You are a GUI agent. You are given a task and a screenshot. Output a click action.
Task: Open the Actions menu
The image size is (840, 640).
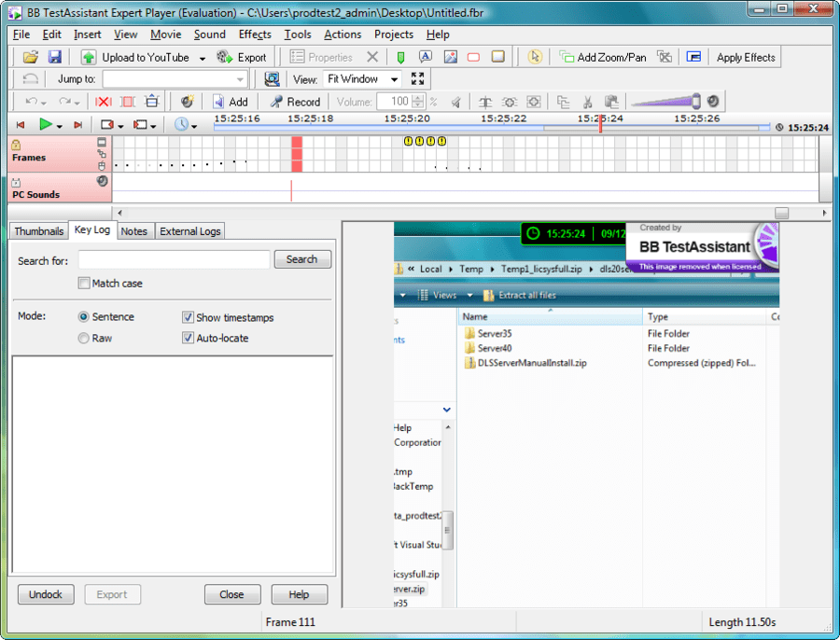point(343,35)
